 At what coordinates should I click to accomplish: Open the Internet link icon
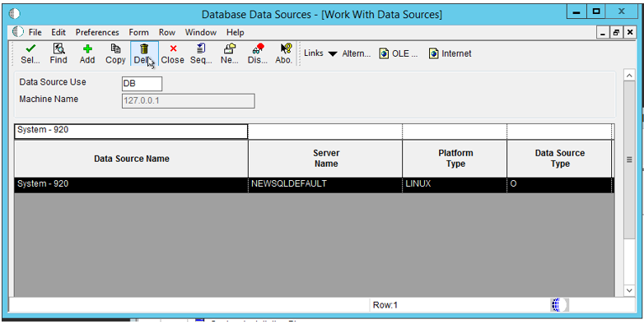(x=434, y=53)
